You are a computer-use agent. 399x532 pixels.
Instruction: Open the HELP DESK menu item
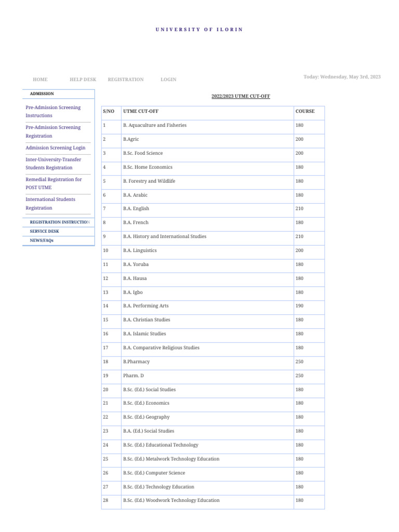[83, 79]
